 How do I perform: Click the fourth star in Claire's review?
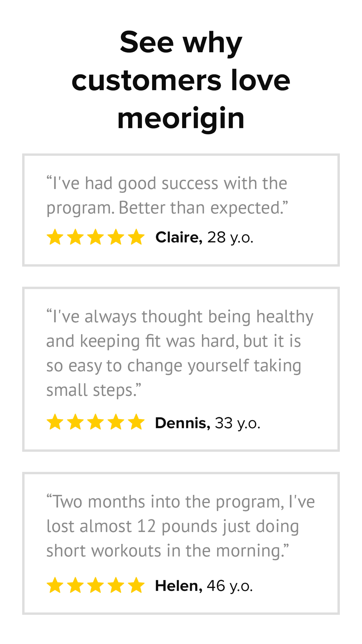pyautogui.click(x=116, y=237)
